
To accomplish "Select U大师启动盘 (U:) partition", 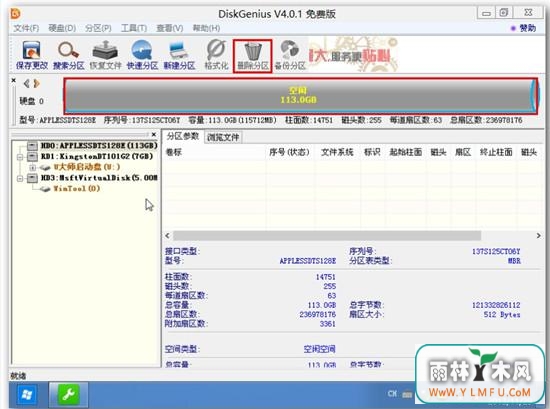I will tap(86, 167).
